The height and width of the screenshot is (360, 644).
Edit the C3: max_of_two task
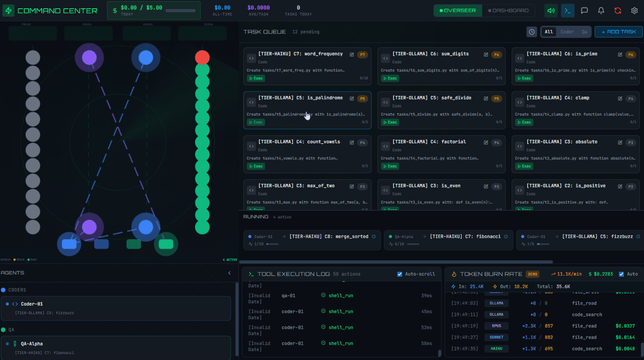[352, 186]
